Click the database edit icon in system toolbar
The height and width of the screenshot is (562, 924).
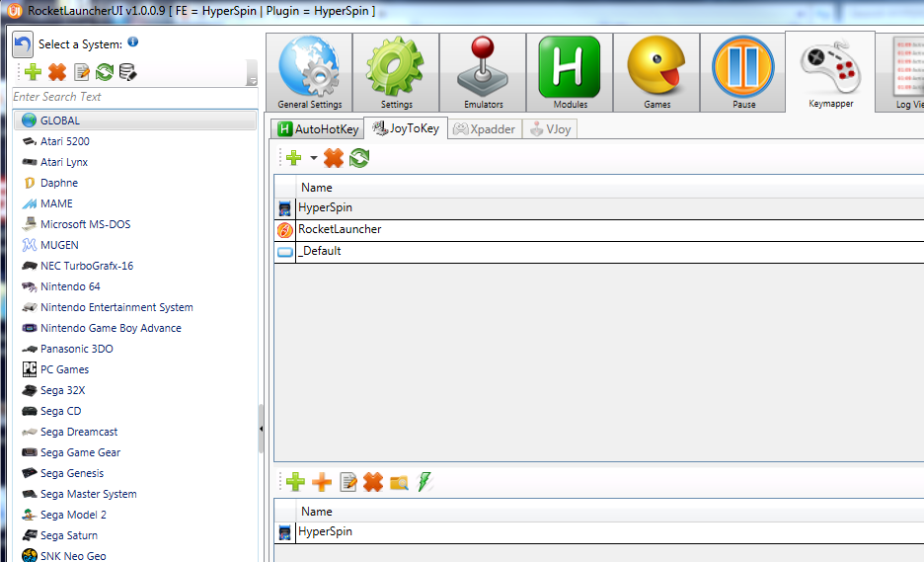coord(127,72)
